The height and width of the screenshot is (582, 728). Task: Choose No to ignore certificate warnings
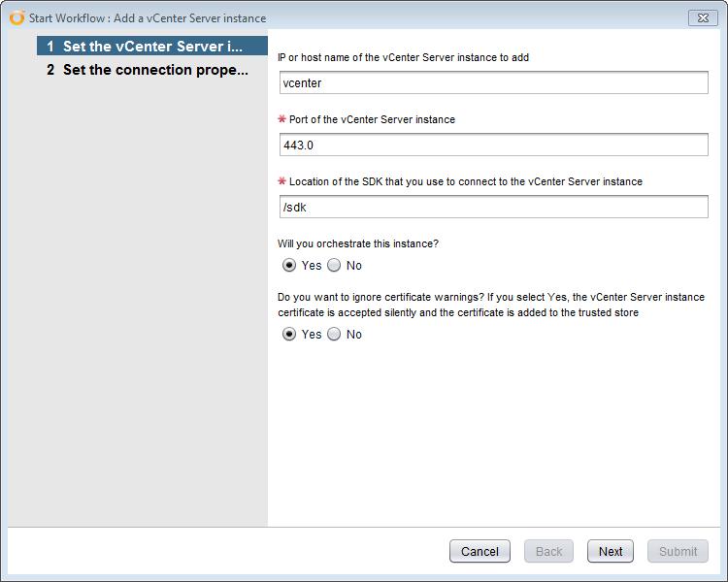coord(334,334)
